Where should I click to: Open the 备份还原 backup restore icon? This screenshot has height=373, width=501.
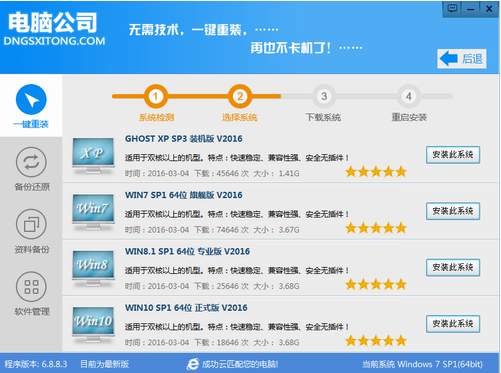pos(31,162)
